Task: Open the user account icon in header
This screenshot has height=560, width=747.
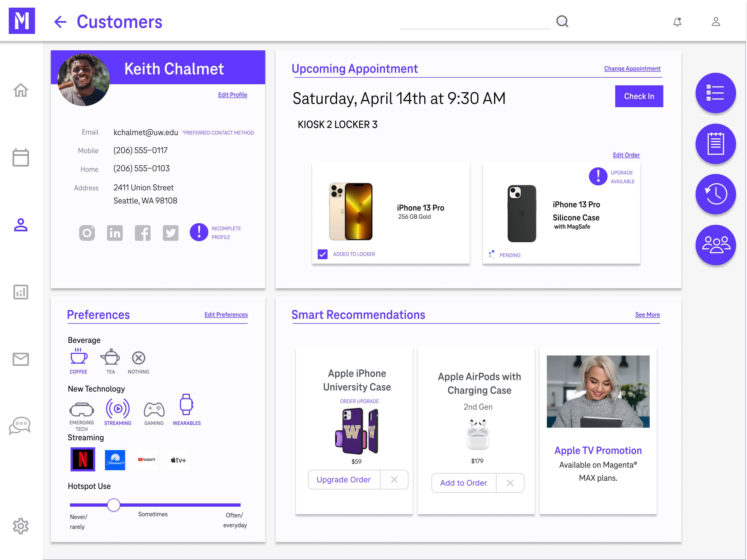Action: click(716, 22)
